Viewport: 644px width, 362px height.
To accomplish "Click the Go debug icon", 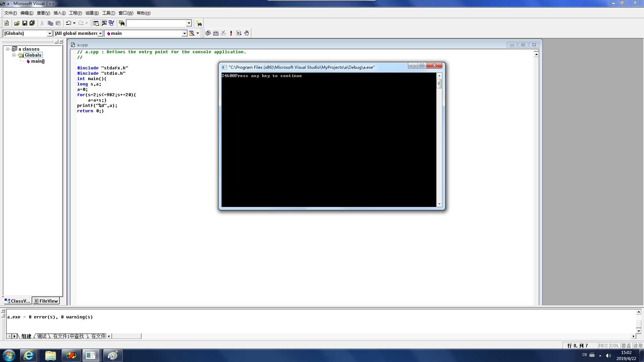I will coord(239,33).
